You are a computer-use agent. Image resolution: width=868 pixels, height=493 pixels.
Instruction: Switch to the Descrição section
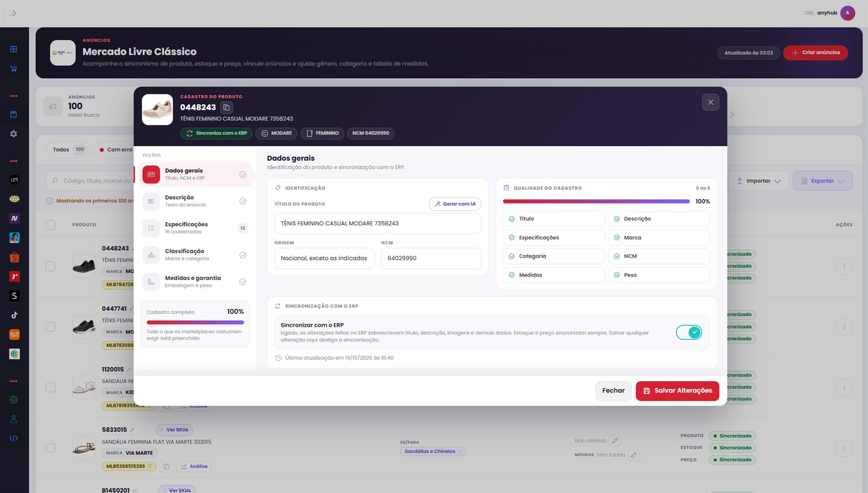tap(195, 201)
